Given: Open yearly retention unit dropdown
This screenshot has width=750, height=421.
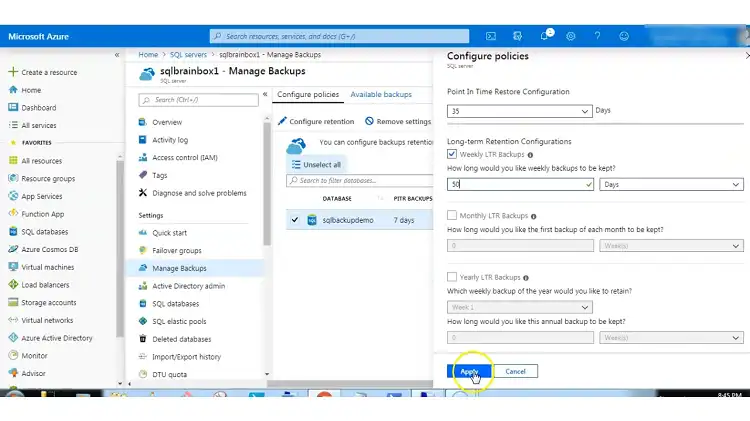Looking at the screenshot, I should click(671, 338).
